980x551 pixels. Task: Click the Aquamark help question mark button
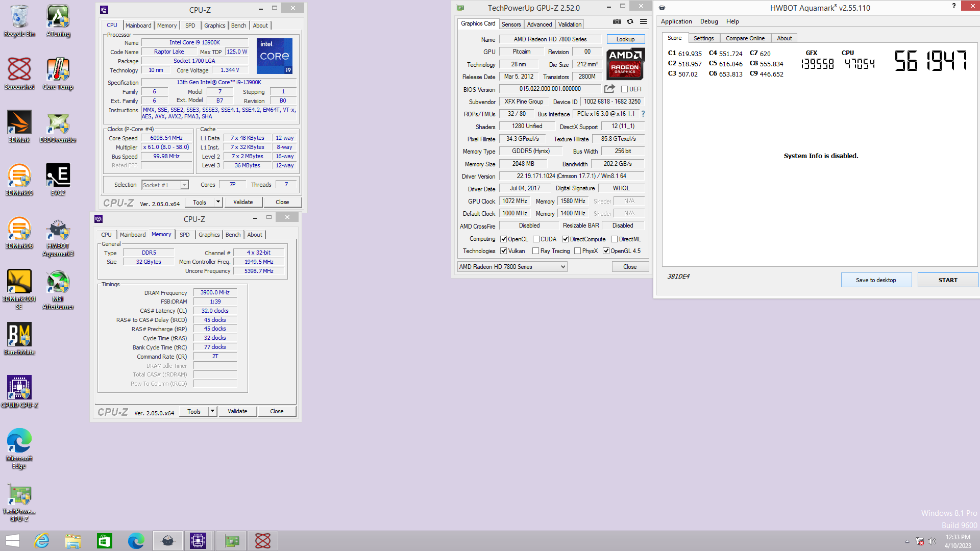pyautogui.click(x=953, y=6)
